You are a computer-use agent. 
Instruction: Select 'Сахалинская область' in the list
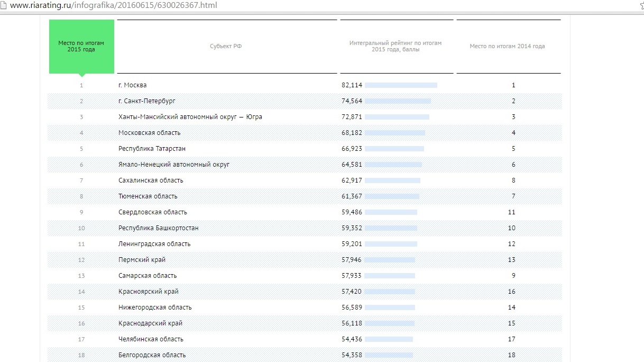pyautogui.click(x=151, y=180)
